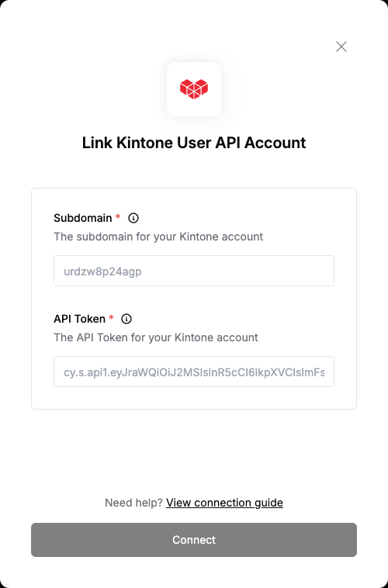
Task: Click the red asterisk next to API Token
Action: point(111,317)
